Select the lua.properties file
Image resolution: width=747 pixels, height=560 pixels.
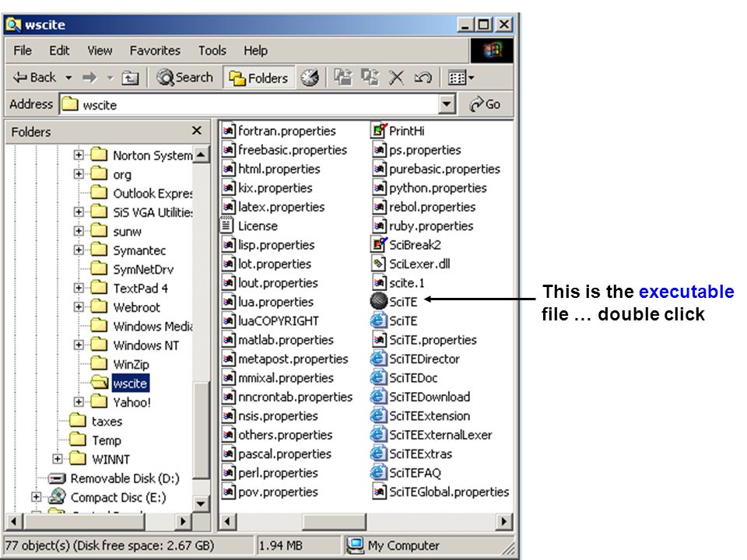pos(268,302)
